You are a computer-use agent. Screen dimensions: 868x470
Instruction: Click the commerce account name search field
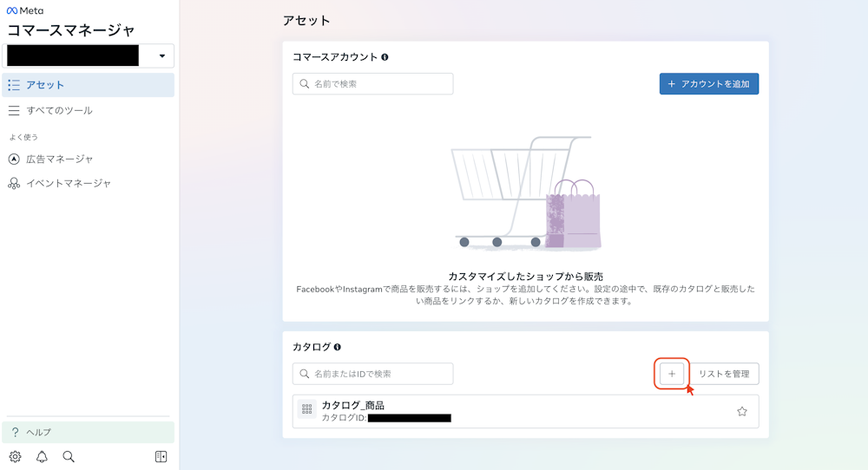point(373,84)
